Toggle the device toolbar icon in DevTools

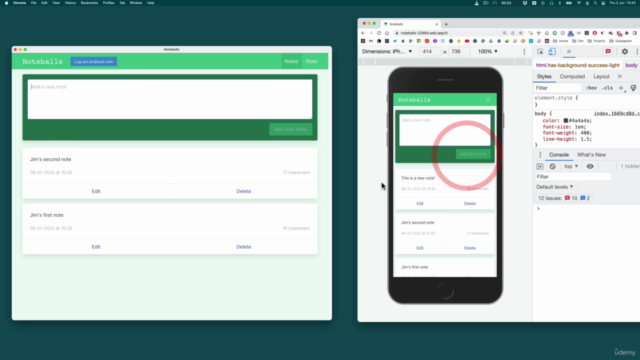pyautogui.click(x=552, y=52)
